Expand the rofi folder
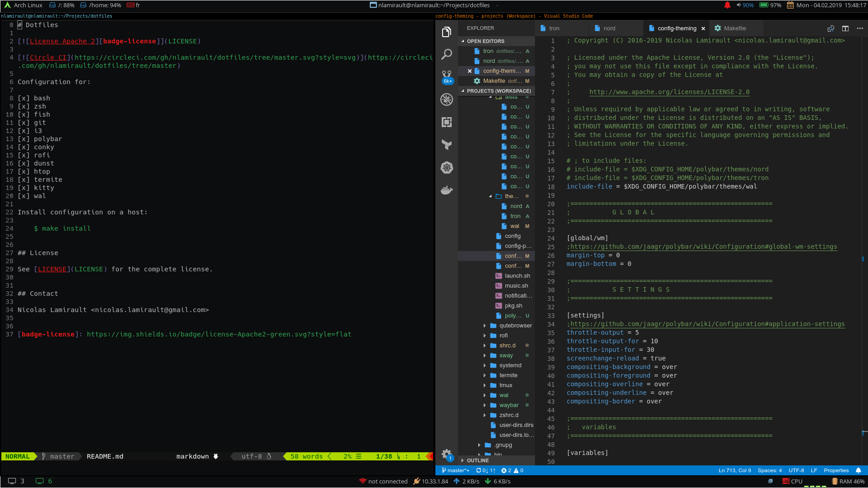The width and height of the screenshot is (868, 488). [x=496, y=336]
